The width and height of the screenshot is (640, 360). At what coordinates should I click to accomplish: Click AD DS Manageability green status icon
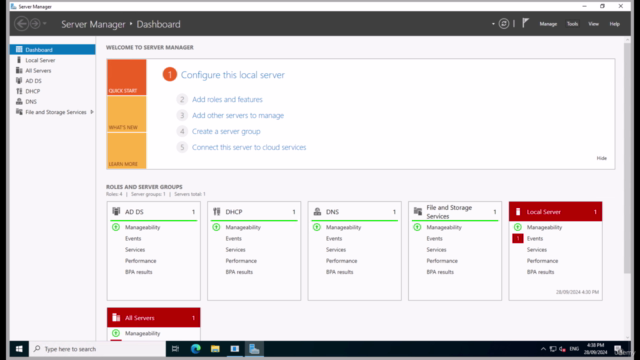click(x=116, y=227)
